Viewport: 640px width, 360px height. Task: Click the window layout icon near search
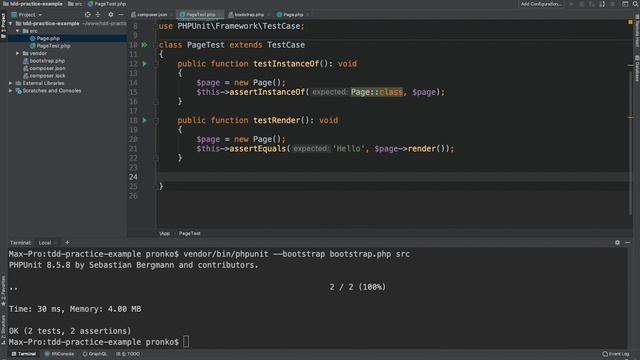625,4
